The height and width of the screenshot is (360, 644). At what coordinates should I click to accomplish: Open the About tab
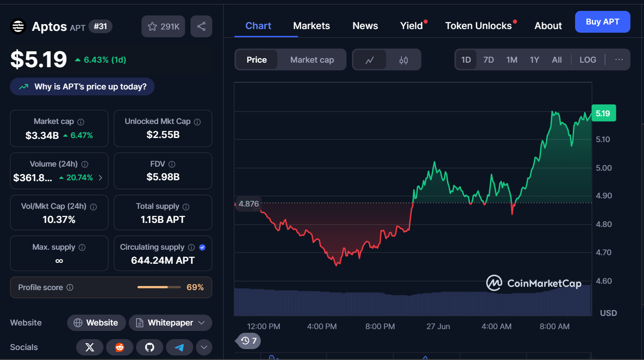coord(548,26)
